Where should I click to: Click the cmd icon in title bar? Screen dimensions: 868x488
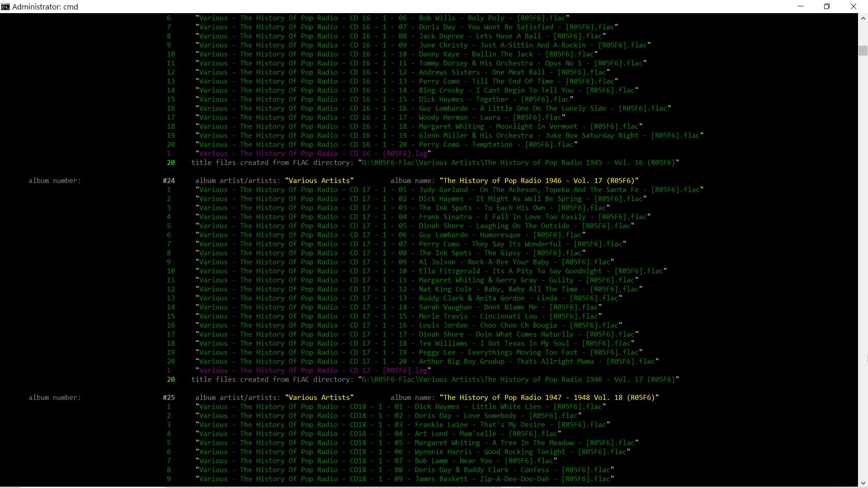5,6
